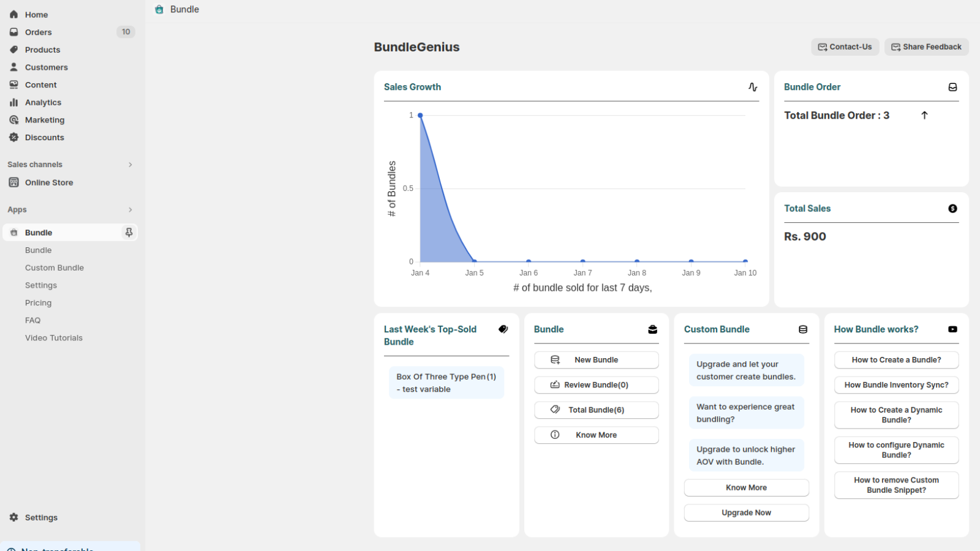Screen dimensions: 980x551
Task: Click the Orders count badge 10
Action: click(x=126, y=32)
